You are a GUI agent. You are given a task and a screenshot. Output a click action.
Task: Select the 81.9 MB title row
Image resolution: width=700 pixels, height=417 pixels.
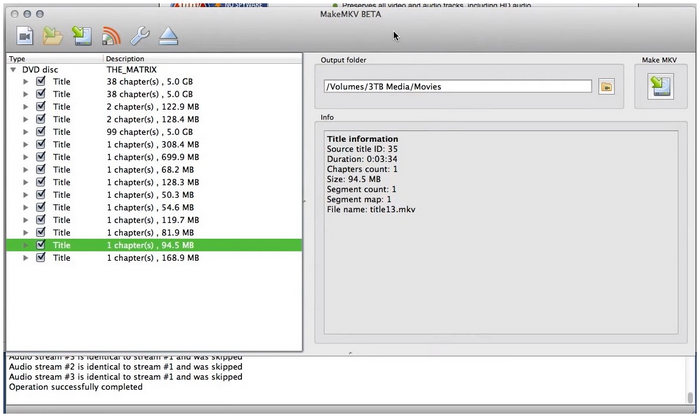[x=150, y=233]
